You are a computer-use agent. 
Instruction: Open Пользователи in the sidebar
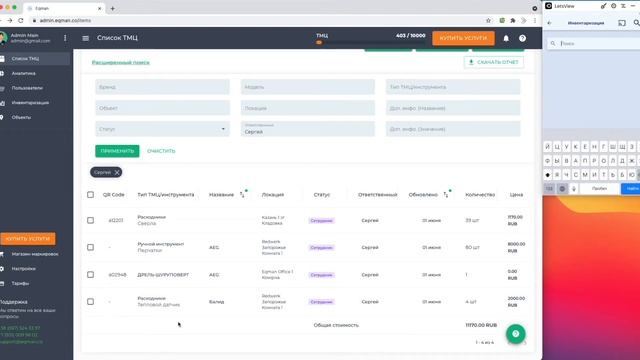[35, 88]
